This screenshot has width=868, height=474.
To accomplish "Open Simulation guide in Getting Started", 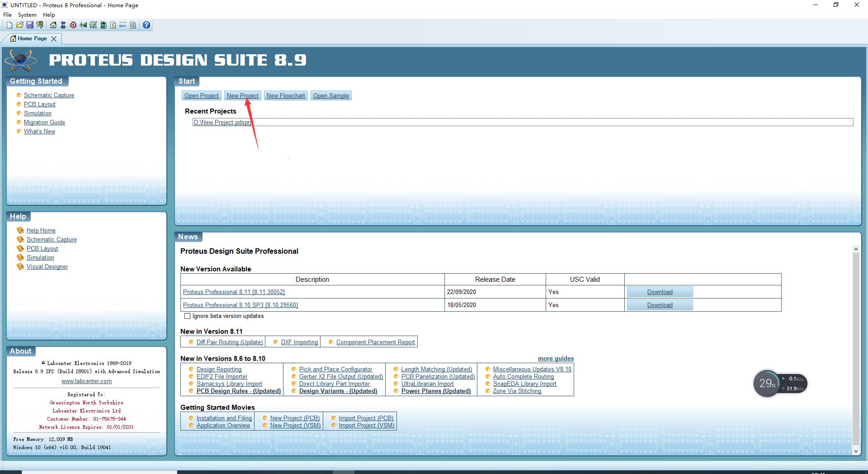I will (x=38, y=113).
